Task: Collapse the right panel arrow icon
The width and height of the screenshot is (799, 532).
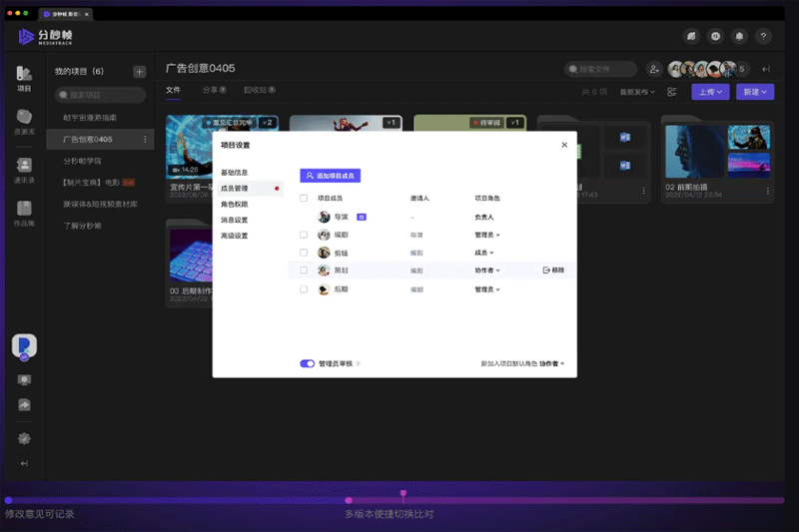Action: coord(766,69)
